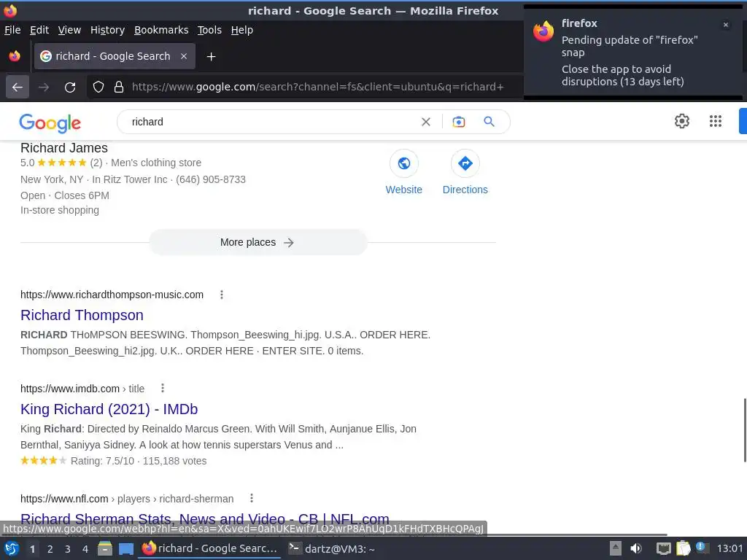
Task: Open the History menu
Action: 107,30
